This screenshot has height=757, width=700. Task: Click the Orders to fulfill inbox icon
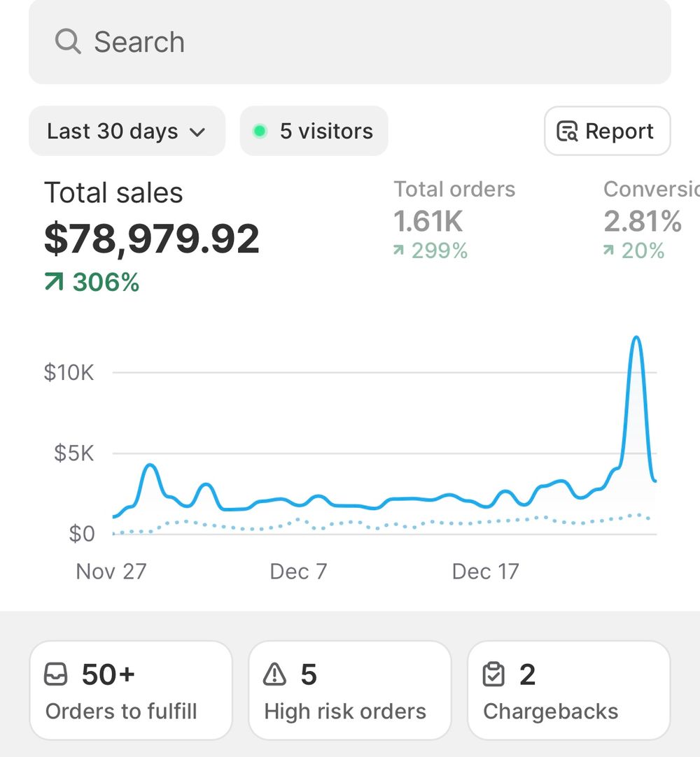pyautogui.click(x=56, y=675)
